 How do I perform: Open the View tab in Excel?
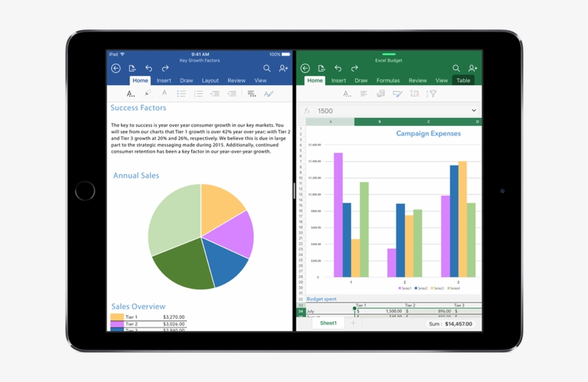coord(442,80)
